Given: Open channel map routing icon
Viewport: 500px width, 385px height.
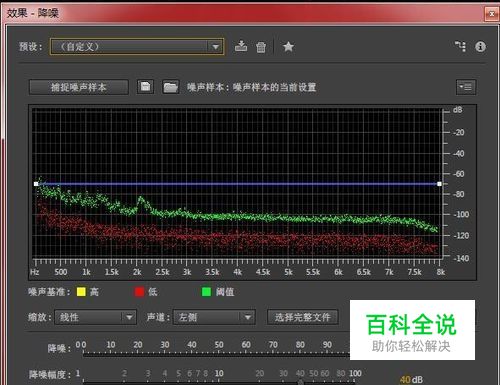Looking at the screenshot, I should point(461,46).
